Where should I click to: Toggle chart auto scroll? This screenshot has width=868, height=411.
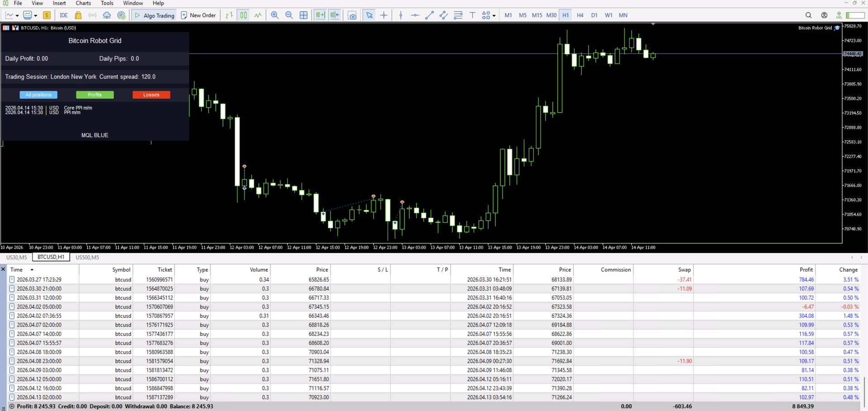320,15
